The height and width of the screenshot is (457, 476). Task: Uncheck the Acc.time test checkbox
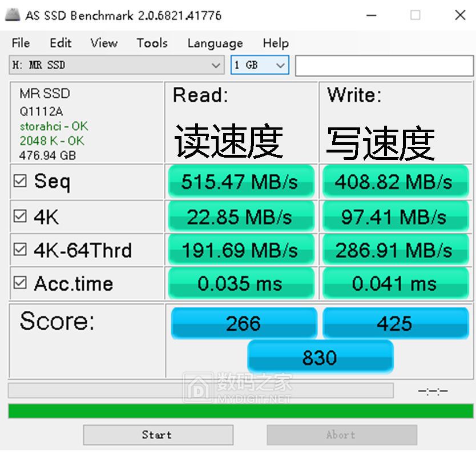tap(20, 283)
